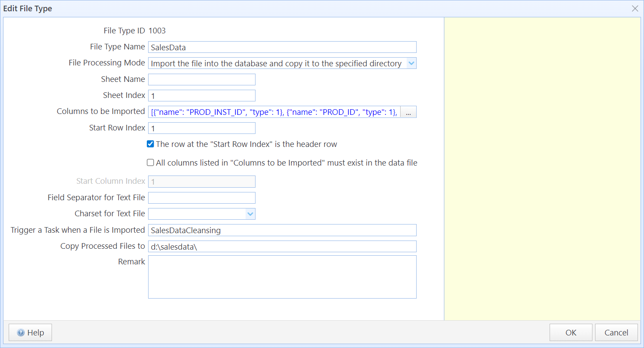Uncheck the header row checkbox

pos(151,144)
